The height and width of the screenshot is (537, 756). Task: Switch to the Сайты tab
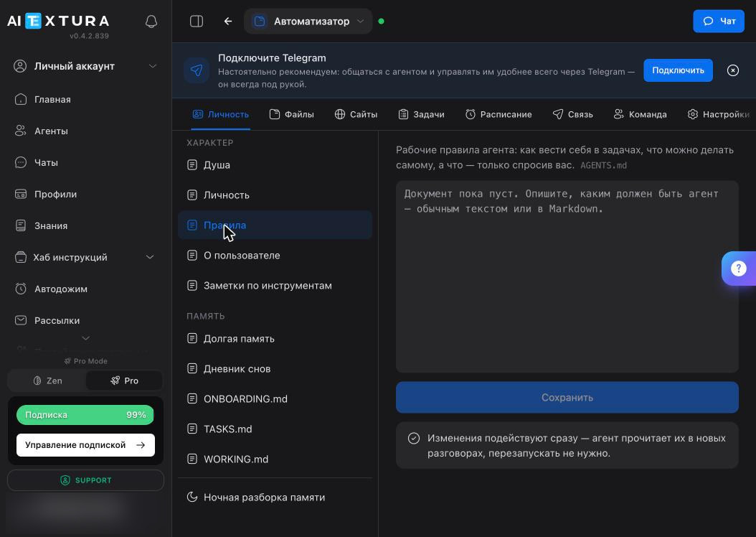point(356,114)
